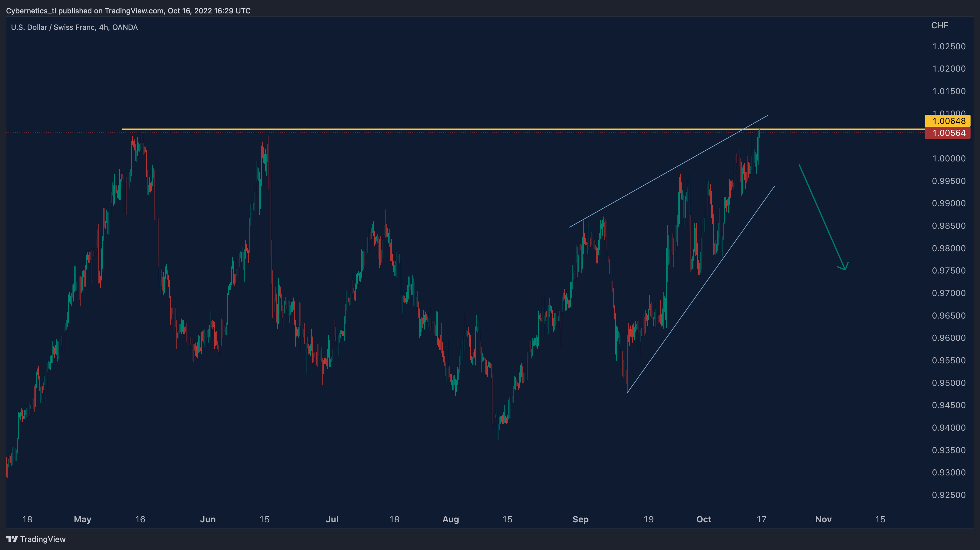The image size is (980, 550).
Task: Click the 0.94000 price axis label
Action: 949,428
